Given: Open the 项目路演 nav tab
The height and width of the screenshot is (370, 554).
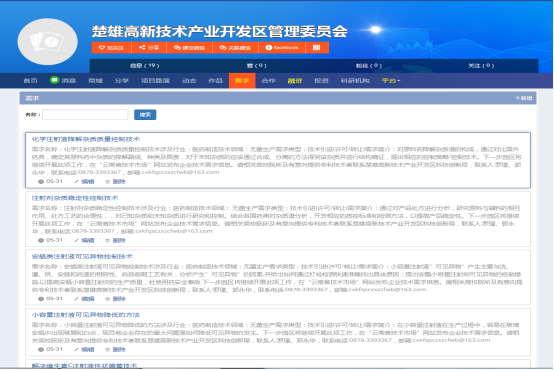Looking at the screenshot, I should point(155,81).
